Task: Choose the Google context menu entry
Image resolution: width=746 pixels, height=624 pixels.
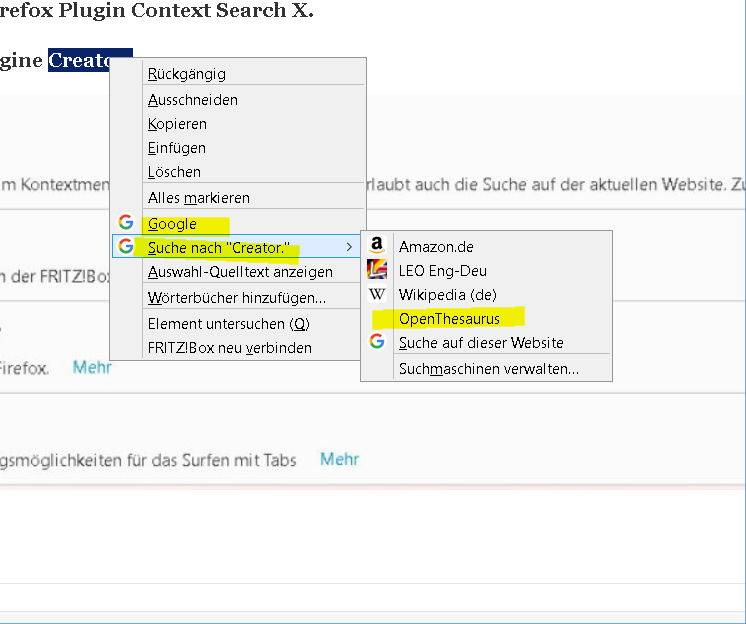Action: pos(238,223)
